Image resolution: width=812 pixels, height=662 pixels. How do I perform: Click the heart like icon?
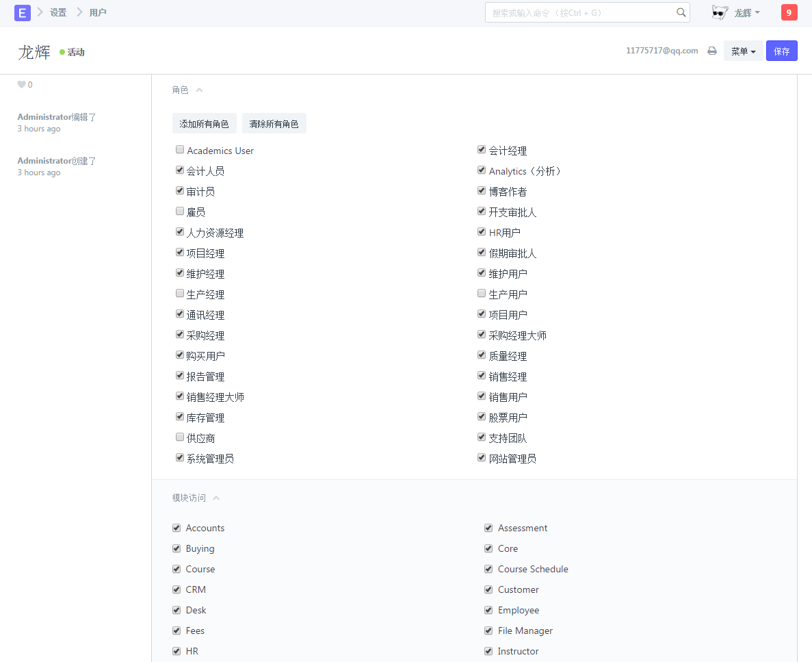(x=21, y=85)
